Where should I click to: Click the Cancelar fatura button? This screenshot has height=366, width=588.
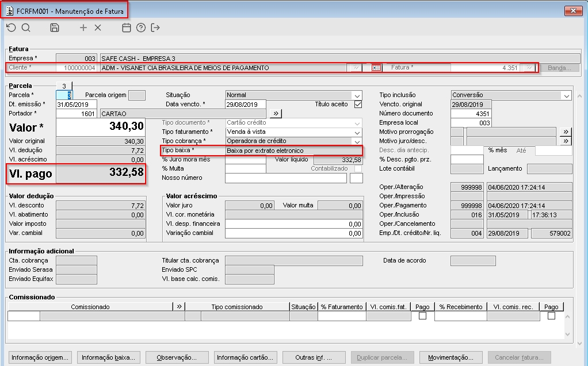coord(519,357)
